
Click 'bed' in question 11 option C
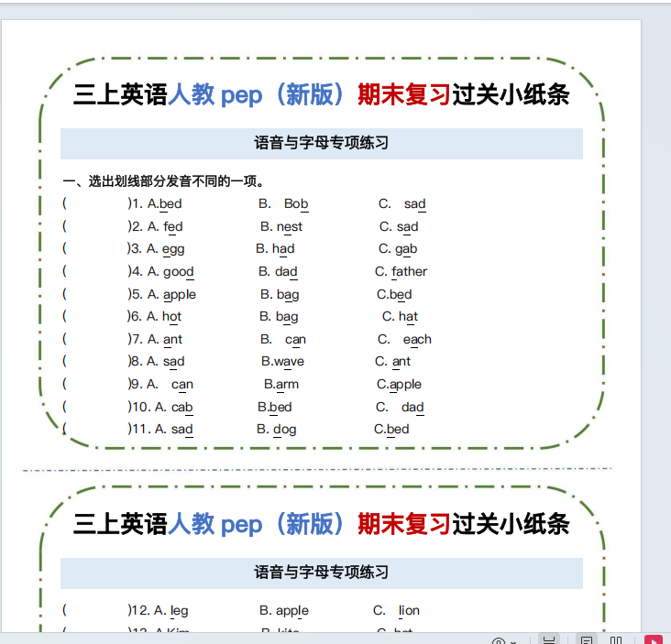(x=398, y=430)
